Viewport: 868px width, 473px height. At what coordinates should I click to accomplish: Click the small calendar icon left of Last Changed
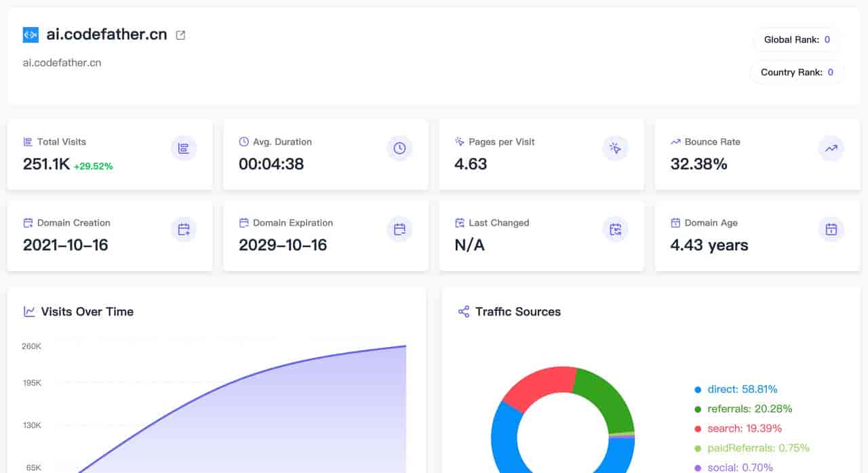pos(459,222)
